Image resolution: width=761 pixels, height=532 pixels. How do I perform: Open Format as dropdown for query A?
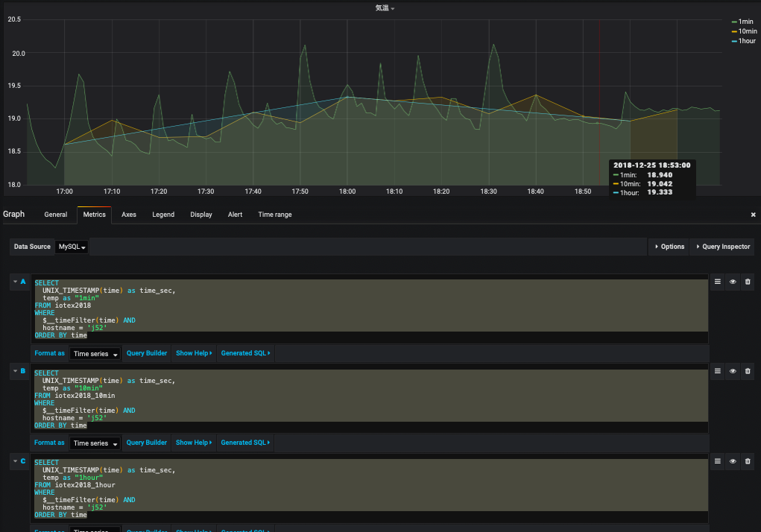coord(95,354)
